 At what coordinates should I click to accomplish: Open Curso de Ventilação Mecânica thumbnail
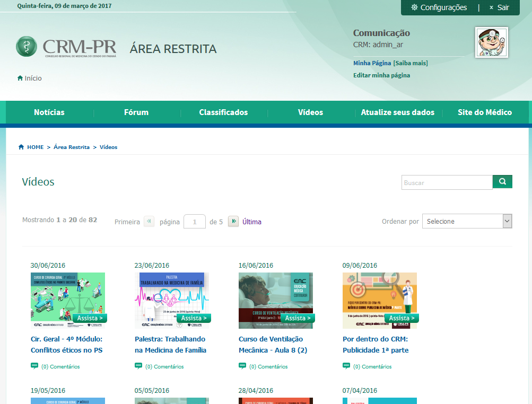pos(276,301)
